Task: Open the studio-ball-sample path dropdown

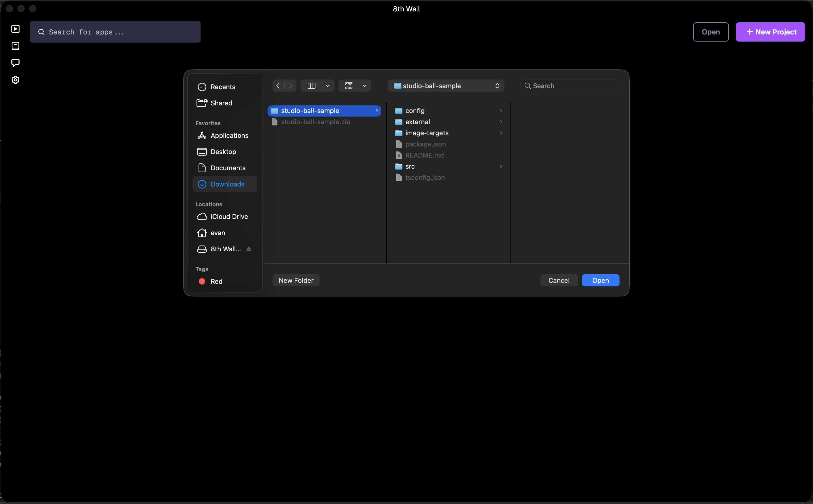Action: 446,86
